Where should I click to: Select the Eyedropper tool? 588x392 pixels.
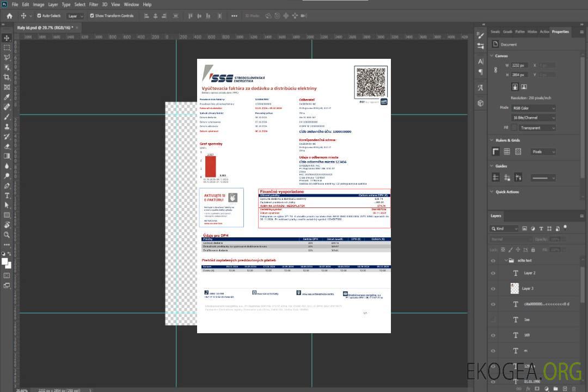point(7,97)
